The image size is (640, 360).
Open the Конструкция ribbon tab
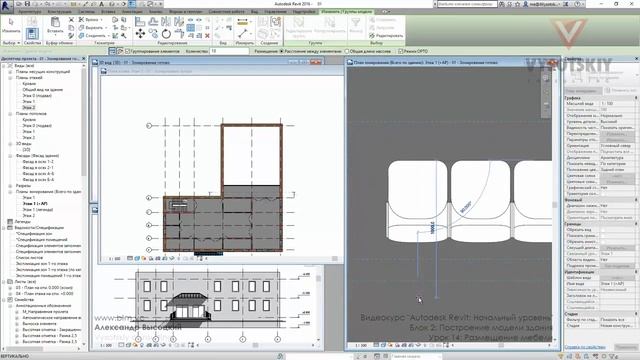[60, 12]
